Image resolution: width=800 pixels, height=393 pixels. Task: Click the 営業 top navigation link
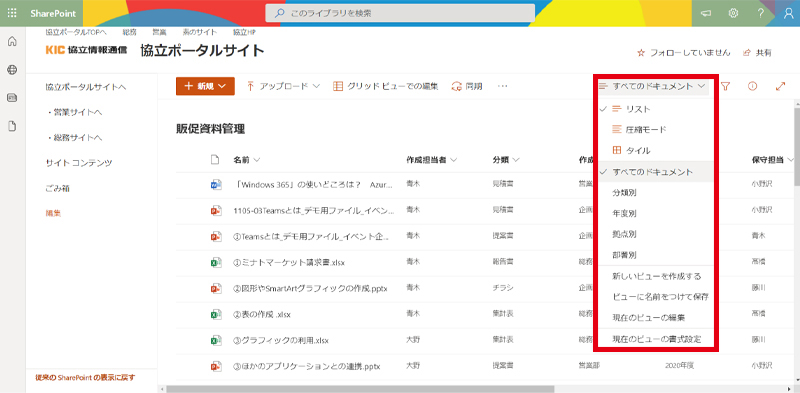159,32
